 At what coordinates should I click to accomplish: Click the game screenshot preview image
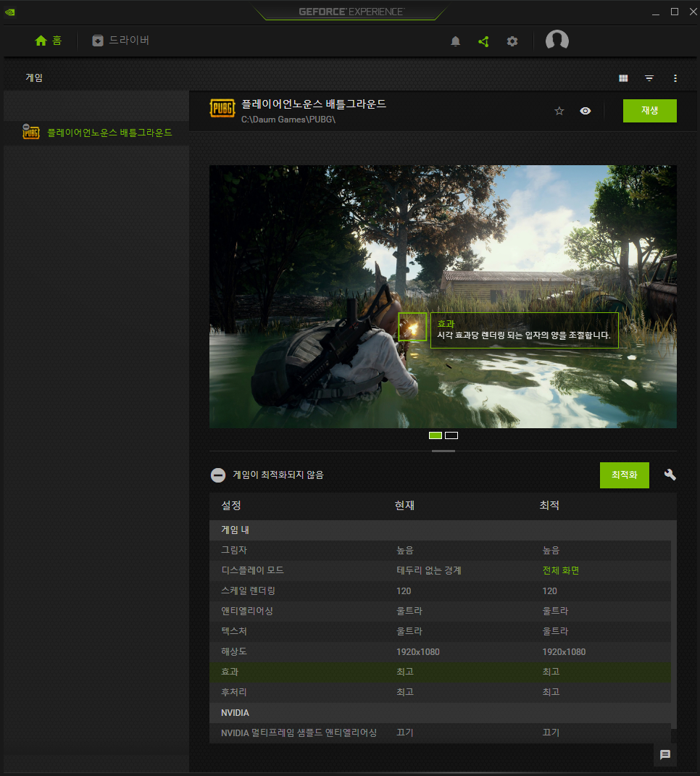click(443, 296)
